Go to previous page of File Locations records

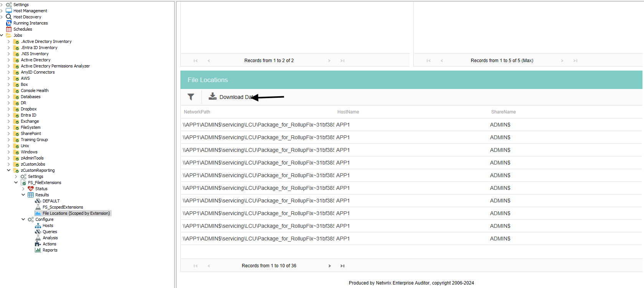tap(209, 266)
